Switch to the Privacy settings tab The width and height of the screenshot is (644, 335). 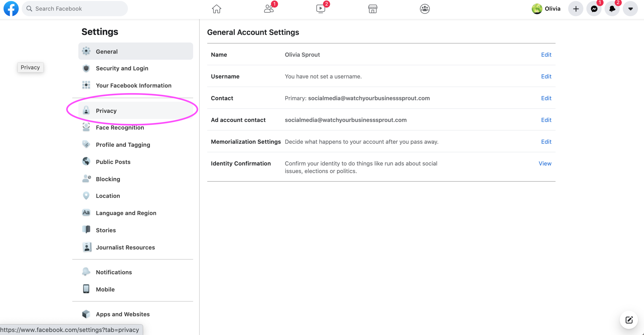(106, 110)
